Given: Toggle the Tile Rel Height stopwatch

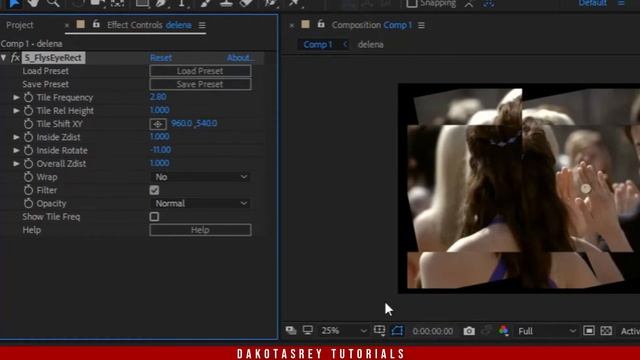Looking at the screenshot, I should [28, 111].
